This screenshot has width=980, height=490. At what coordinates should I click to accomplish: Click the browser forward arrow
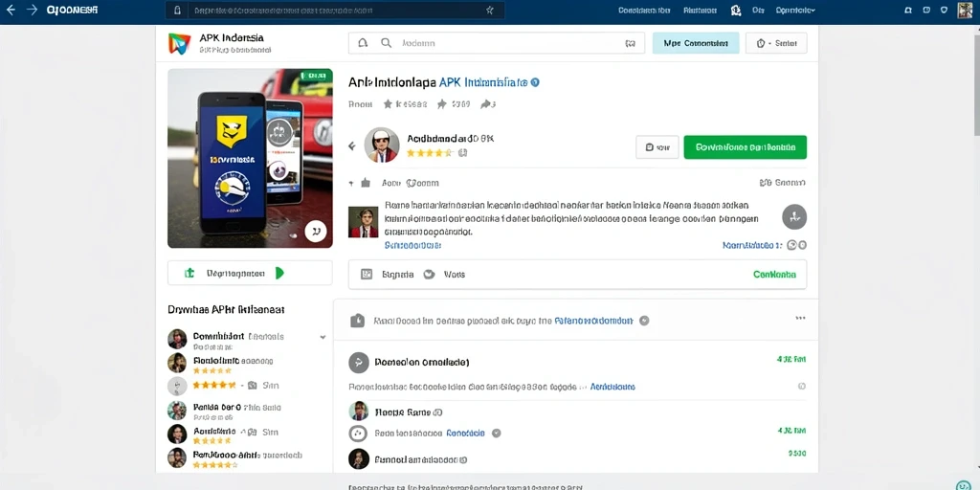tap(32, 10)
